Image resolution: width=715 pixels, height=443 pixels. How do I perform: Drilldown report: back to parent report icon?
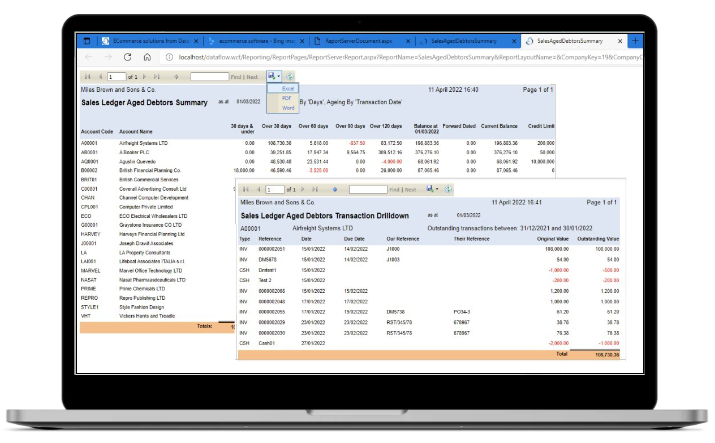(x=335, y=189)
